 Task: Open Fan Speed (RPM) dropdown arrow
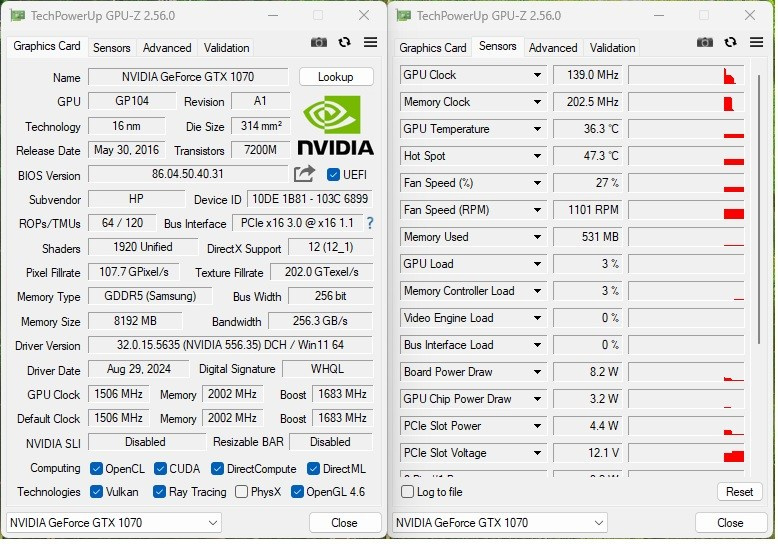coord(537,210)
